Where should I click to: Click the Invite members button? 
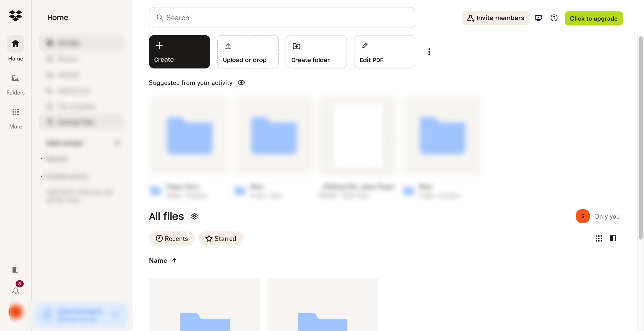[x=495, y=18]
